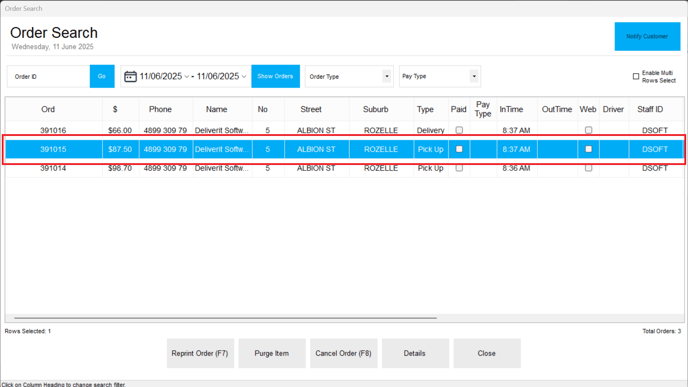Click the OutTime column header

[557, 109]
